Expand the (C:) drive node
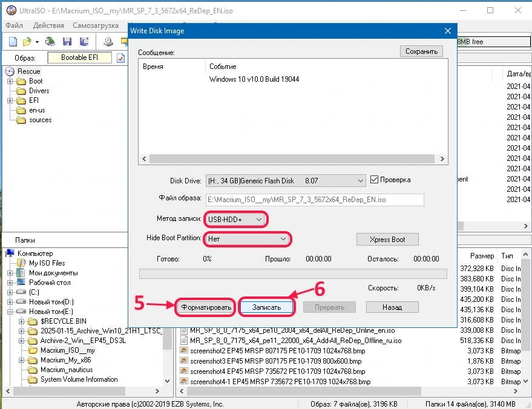This screenshot has height=409, width=532. [10, 292]
